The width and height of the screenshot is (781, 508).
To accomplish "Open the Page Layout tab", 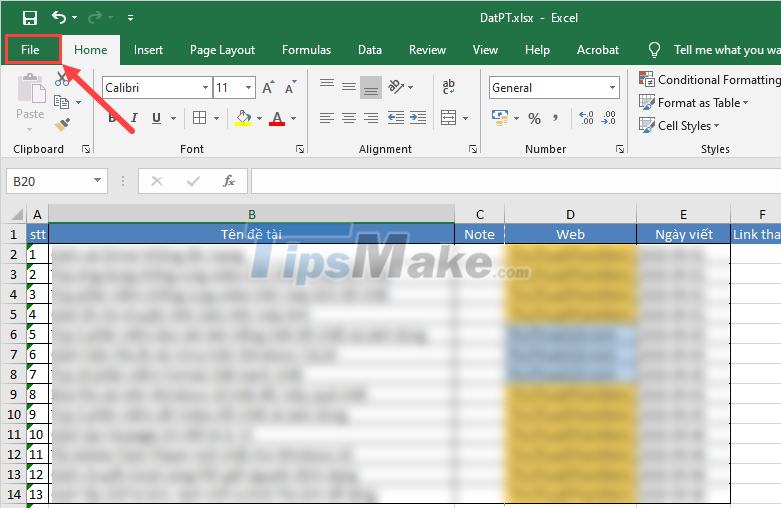I will (x=222, y=50).
